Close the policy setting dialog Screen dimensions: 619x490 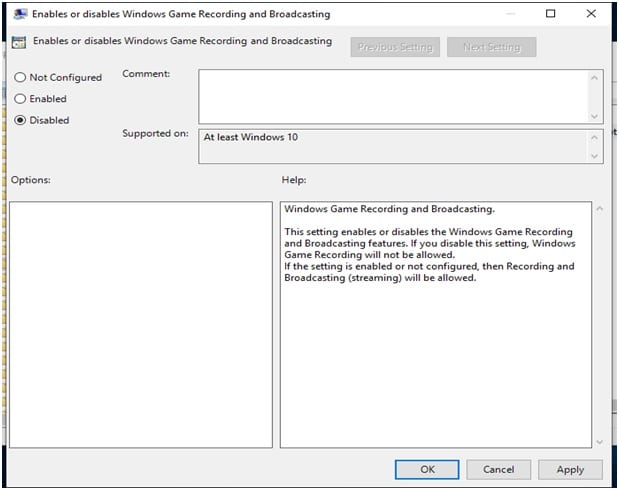click(x=591, y=14)
